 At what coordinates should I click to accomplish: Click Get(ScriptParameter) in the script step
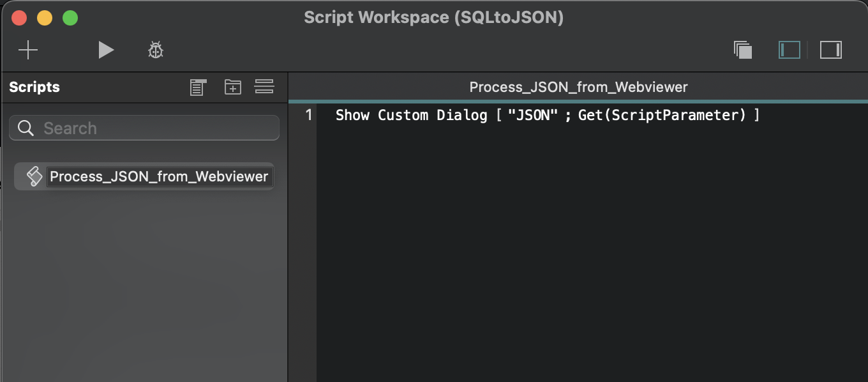(662, 116)
